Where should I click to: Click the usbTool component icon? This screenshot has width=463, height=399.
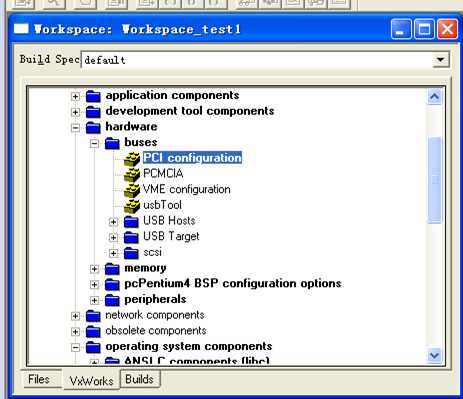(x=132, y=206)
